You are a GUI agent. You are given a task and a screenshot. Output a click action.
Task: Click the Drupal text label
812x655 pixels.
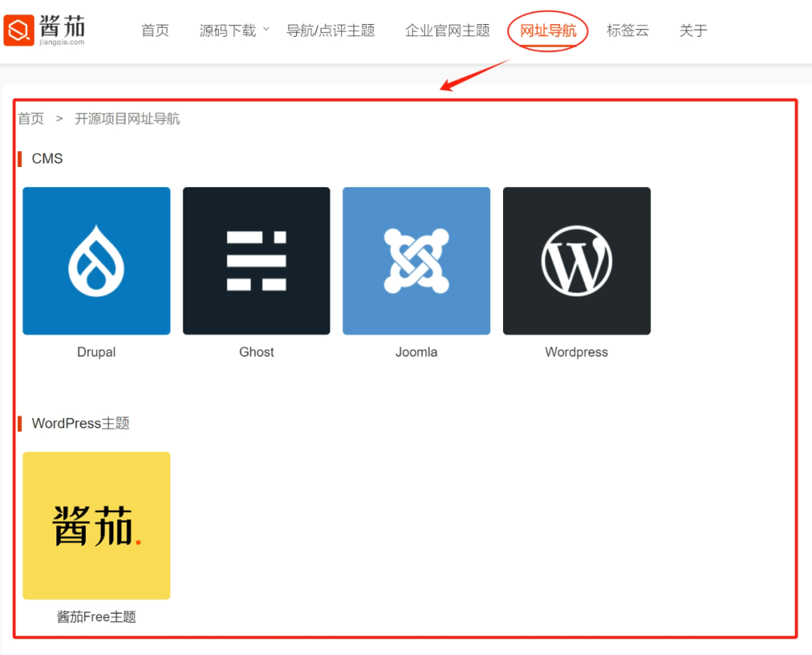pos(96,352)
